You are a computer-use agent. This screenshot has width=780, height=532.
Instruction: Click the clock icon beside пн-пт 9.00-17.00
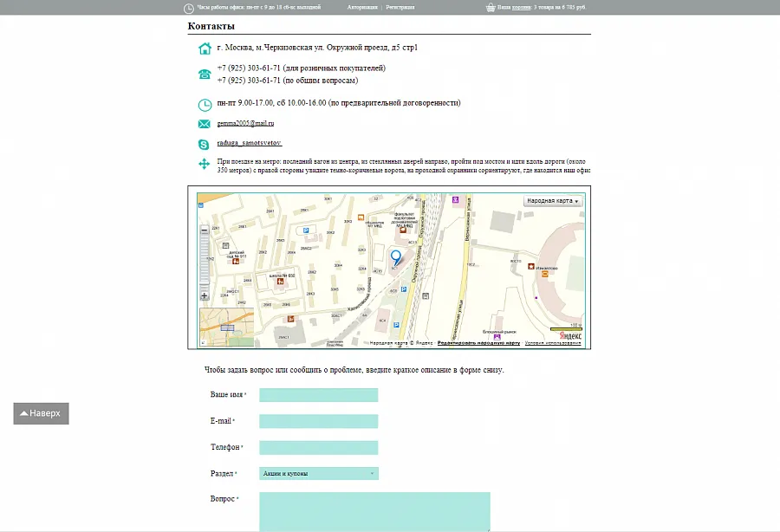[x=205, y=105]
